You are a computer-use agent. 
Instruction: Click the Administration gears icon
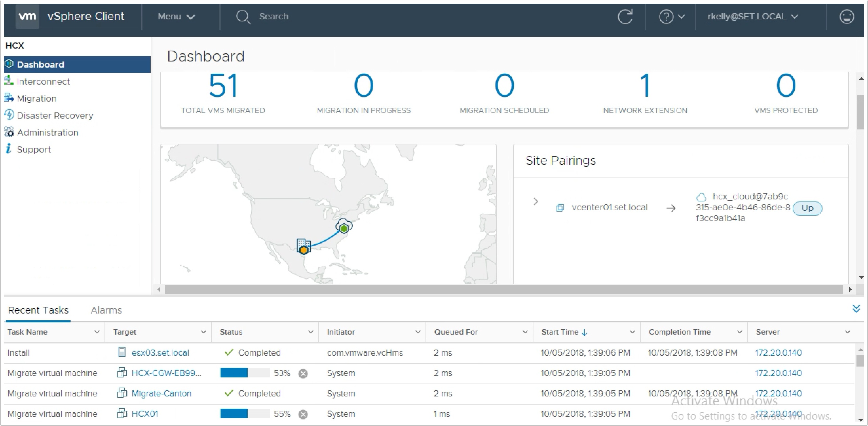(9, 132)
